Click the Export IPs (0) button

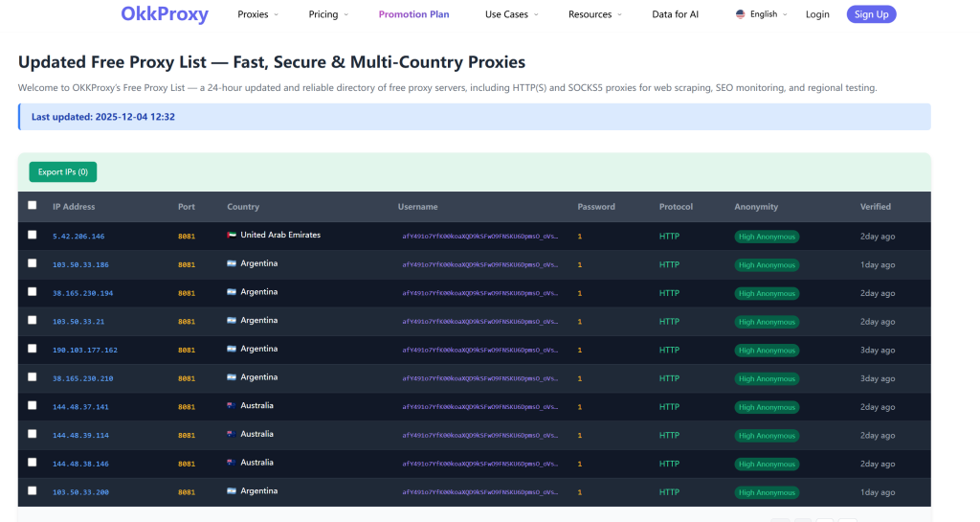click(x=62, y=172)
